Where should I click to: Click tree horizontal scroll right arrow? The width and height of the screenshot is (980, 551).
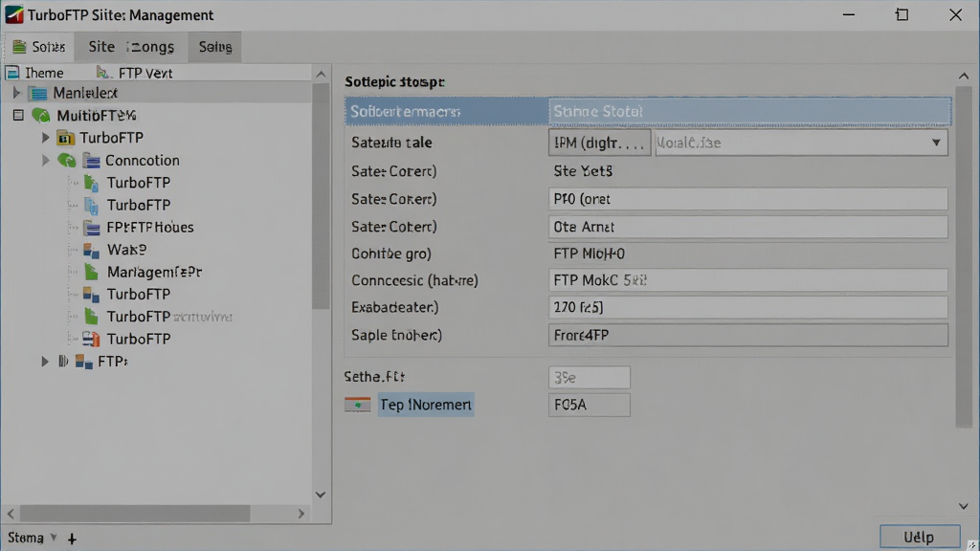[x=301, y=514]
